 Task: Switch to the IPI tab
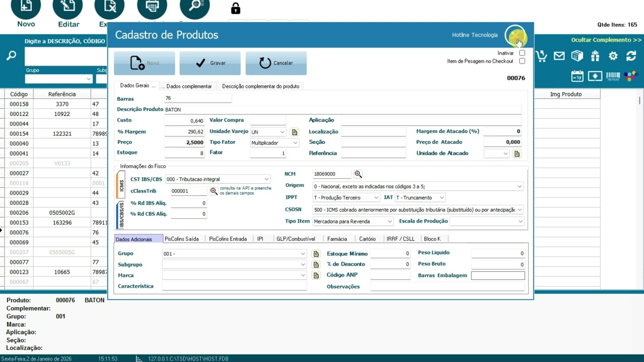260,239
